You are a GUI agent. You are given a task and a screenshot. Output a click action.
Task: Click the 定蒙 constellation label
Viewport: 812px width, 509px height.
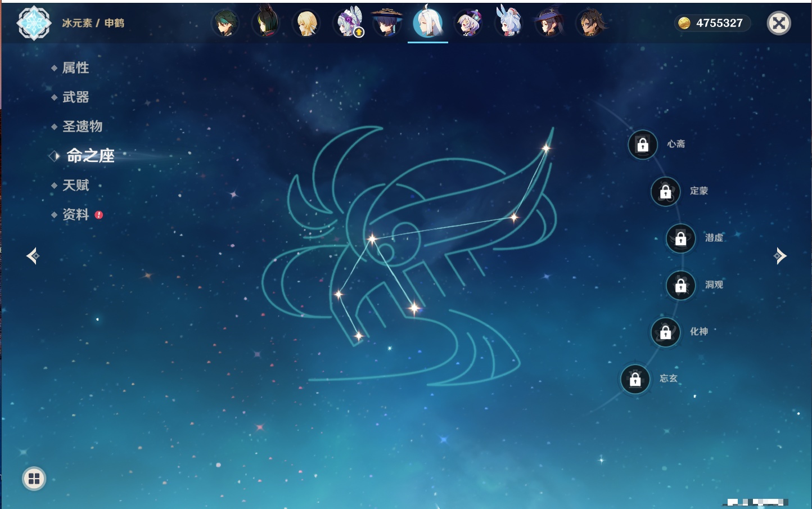tap(699, 191)
